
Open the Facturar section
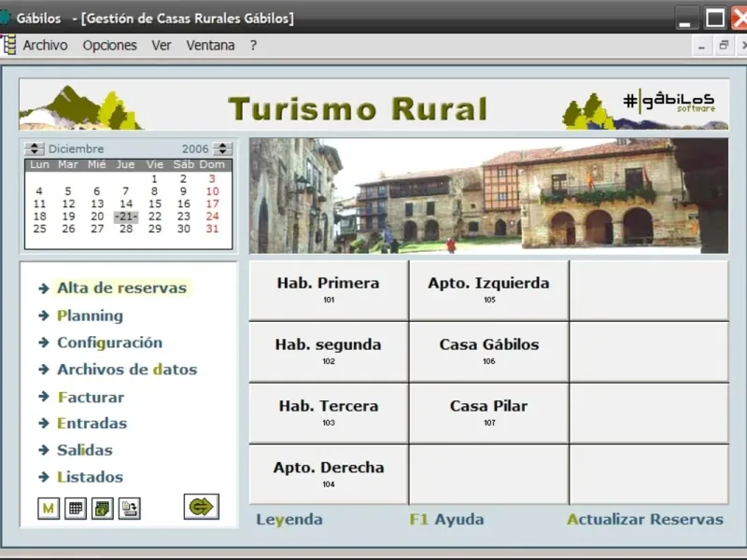coord(91,398)
